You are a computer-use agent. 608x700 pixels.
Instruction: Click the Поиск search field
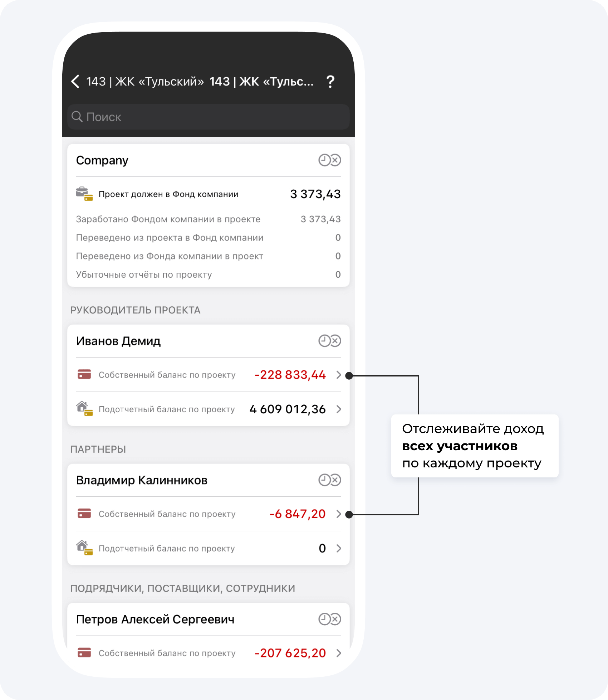point(208,117)
